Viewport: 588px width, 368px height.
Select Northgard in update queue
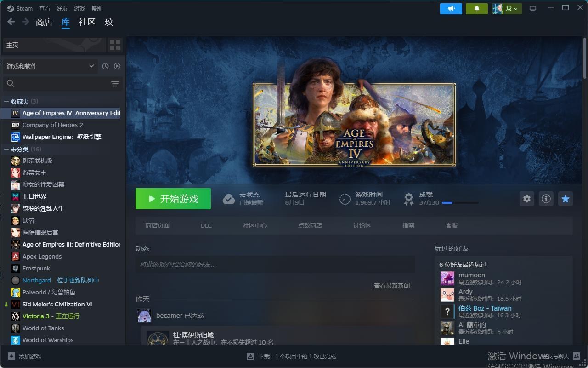(61, 280)
